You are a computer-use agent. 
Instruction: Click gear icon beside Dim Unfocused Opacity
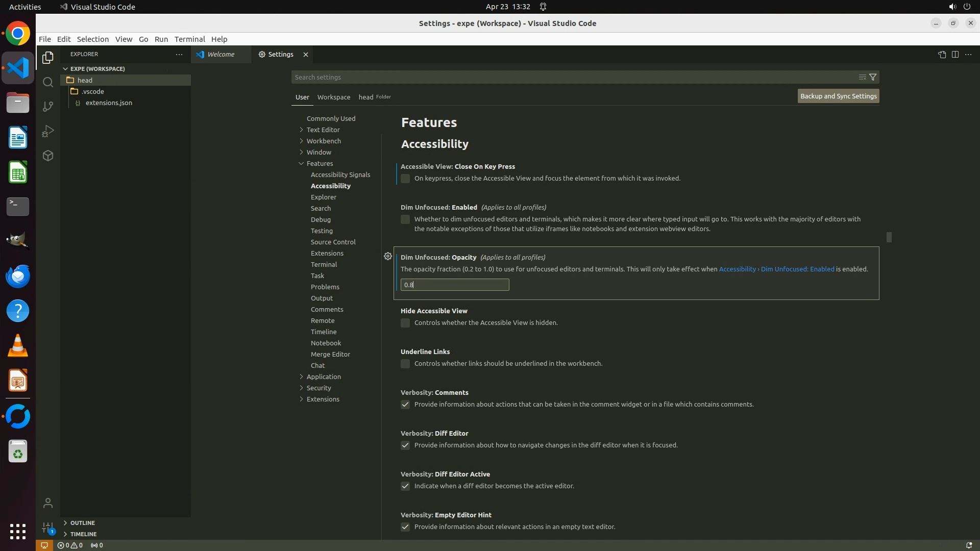tap(388, 257)
